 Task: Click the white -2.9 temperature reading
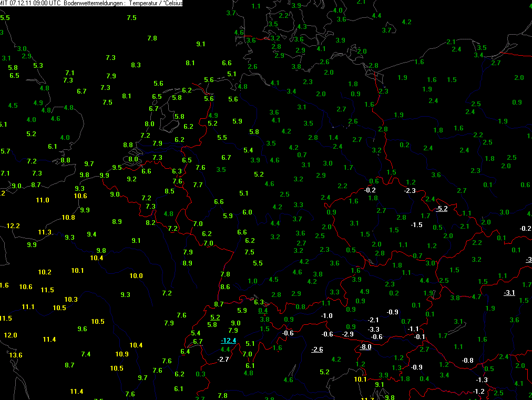(x=348, y=334)
